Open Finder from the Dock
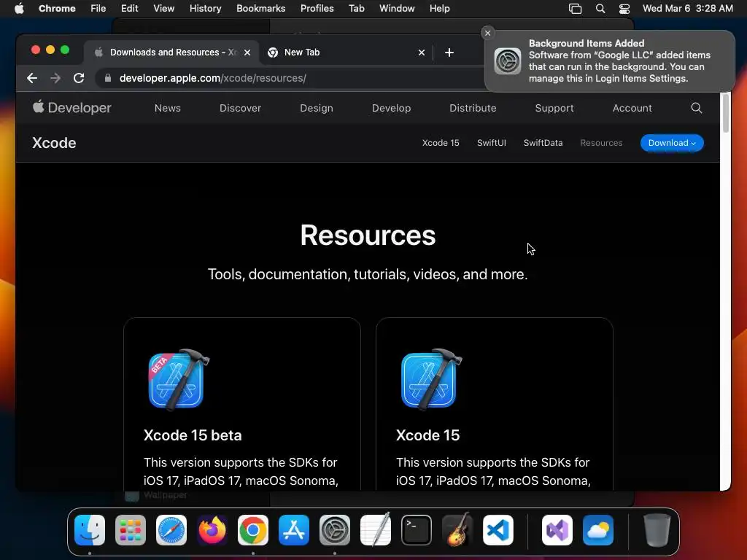This screenshot has width=747, height=560. click(x=90, y=530)
